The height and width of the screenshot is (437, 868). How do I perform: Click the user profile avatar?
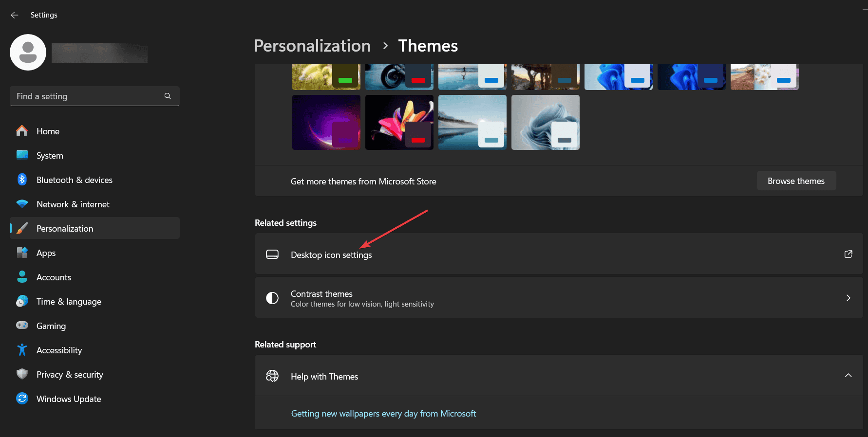28,52
